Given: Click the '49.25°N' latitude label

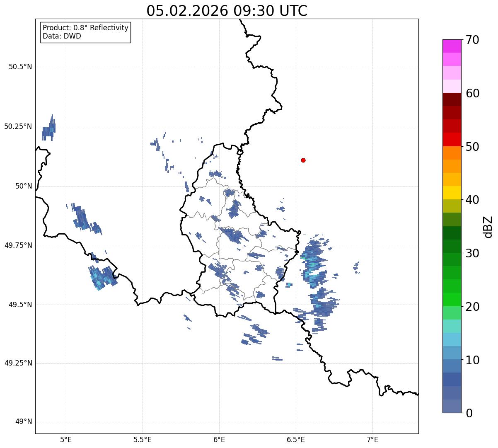Looking at the screenshot, I should 18,363.
